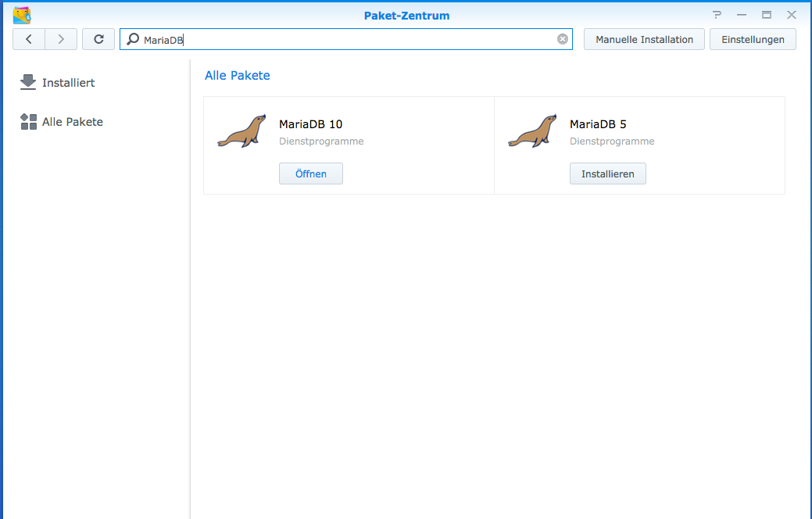Click the Installiert download icon in sidebar
This screenshot has height=519, width=812.
[28, 82]
